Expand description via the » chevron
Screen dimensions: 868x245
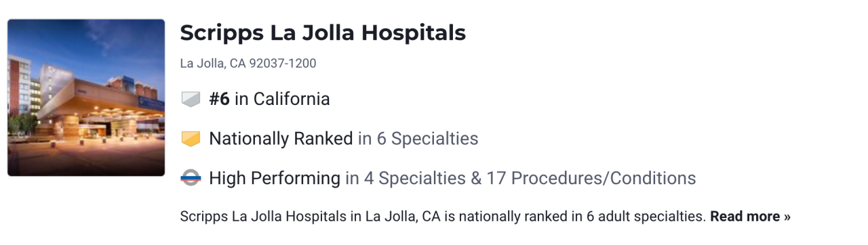(787, 217)
